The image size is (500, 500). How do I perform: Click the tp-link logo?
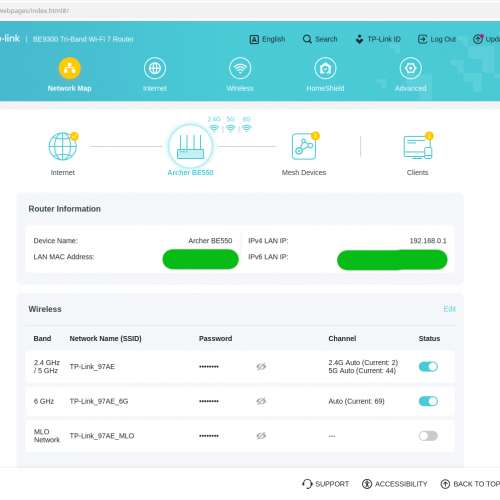10,39
